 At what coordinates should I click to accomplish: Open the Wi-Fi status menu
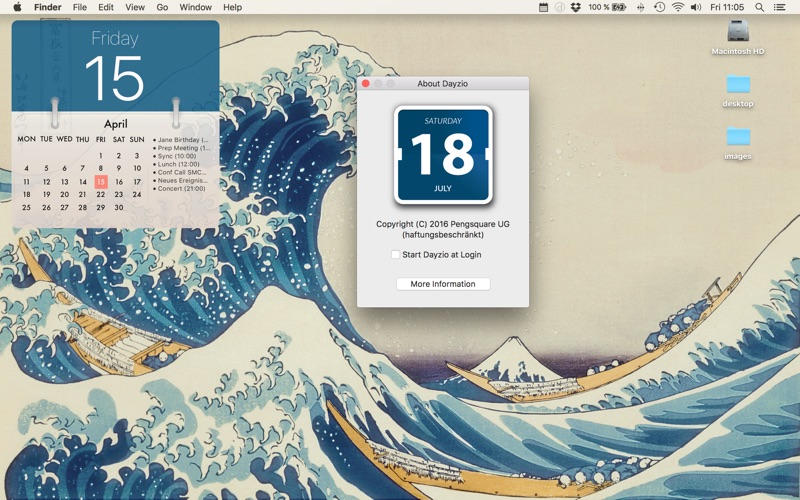[x=677, y=7]
